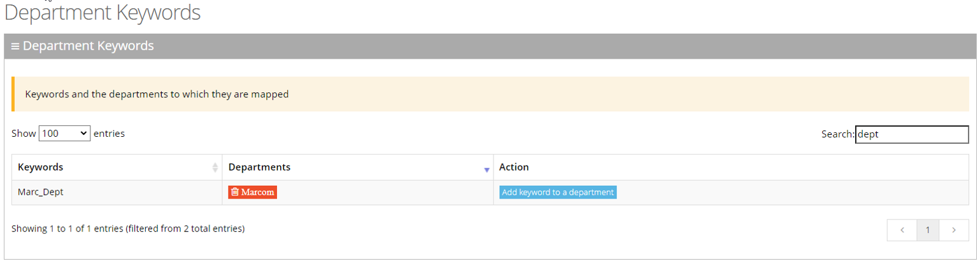
Task: Click the Showing 1 to 1 entries text
Action: pos(128,228)
